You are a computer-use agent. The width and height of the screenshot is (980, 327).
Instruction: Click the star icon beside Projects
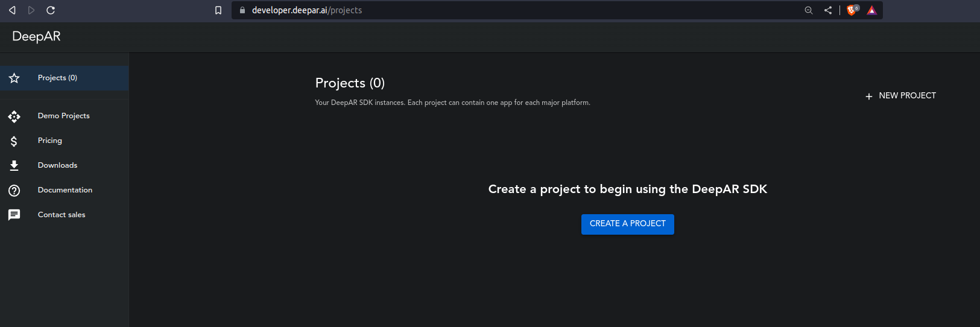click(x=14, y=78)
